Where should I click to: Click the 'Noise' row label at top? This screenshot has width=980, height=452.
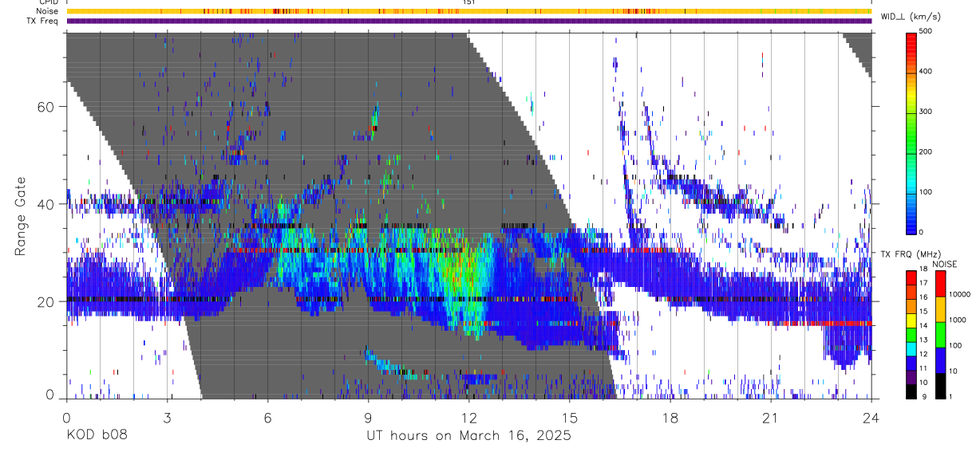[48, 11]
